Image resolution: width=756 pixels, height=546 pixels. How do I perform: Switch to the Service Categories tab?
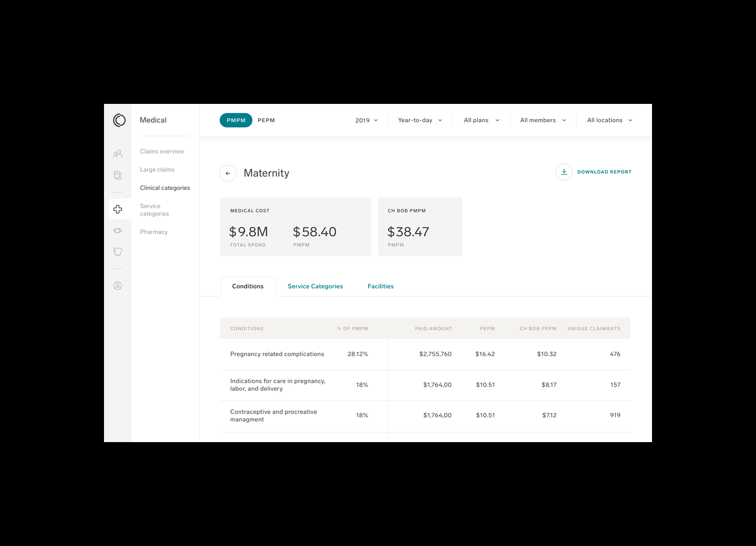pos(315,287)
